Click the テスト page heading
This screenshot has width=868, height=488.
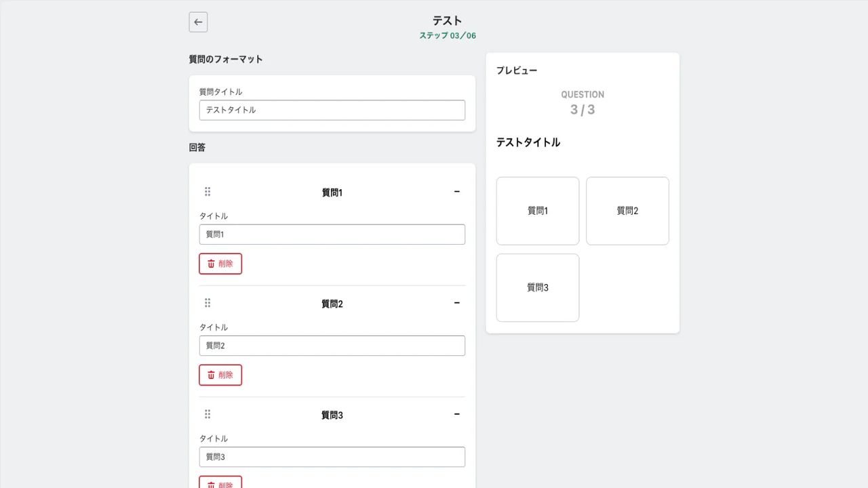(x=448, y=20)
